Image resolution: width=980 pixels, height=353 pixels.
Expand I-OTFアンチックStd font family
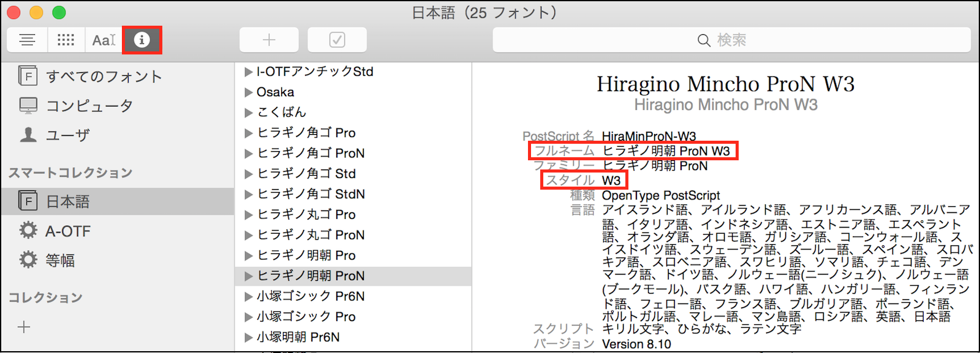(248, 72)
